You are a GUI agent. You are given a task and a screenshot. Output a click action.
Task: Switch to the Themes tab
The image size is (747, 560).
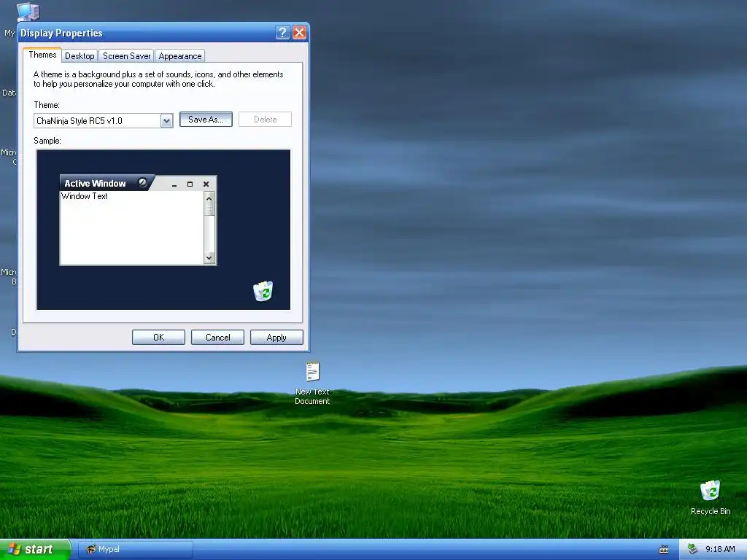[42, 55]
